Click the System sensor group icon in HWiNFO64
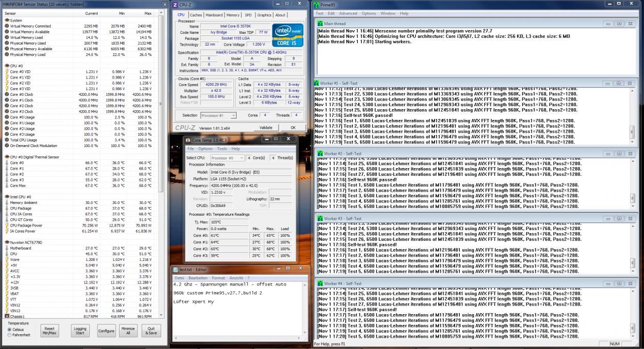The image size is (644, 349). click(x=7, y=20)
